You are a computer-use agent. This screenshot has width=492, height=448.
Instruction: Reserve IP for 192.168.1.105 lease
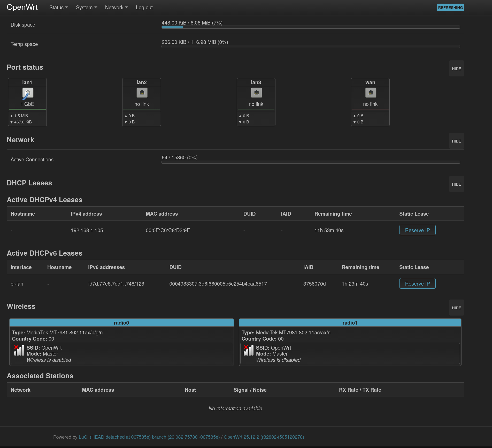pos(417,230)
